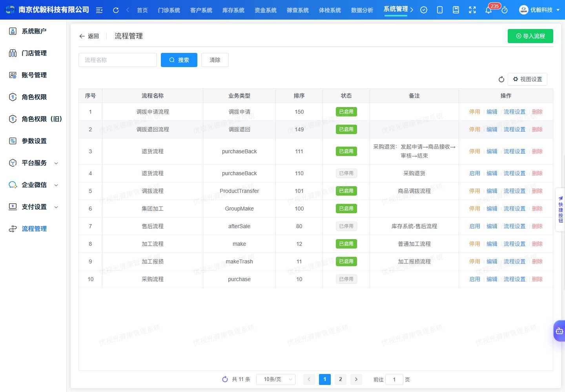Click the blue 搜索 button

179,60
